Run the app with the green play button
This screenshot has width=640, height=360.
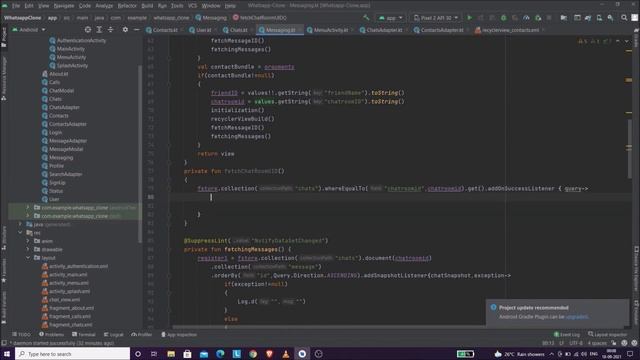469,18
